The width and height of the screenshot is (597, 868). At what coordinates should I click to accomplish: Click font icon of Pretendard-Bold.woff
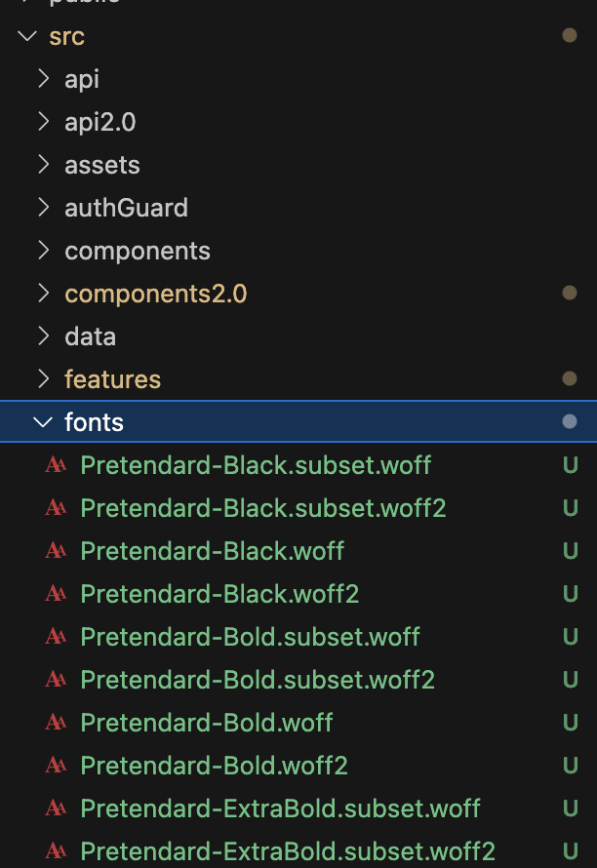(56, 722)
